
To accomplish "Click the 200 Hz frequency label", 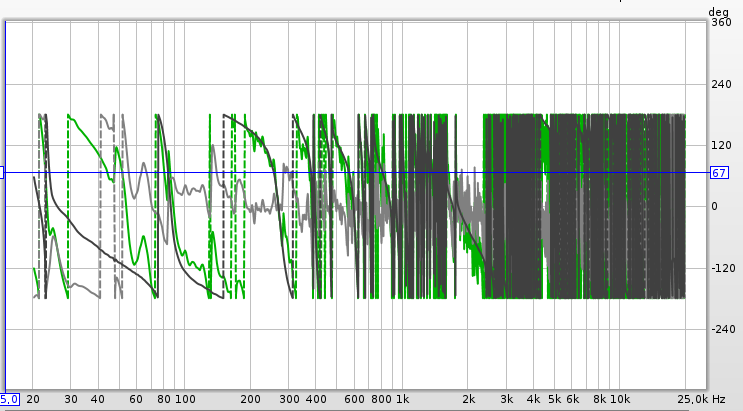I will [250, 399].
